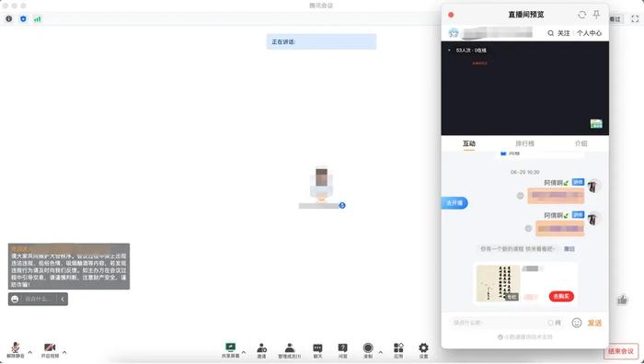Click the 去购买 button
Image resolution: width=644 pixels, height=364 pixels.
pos(561,296)
